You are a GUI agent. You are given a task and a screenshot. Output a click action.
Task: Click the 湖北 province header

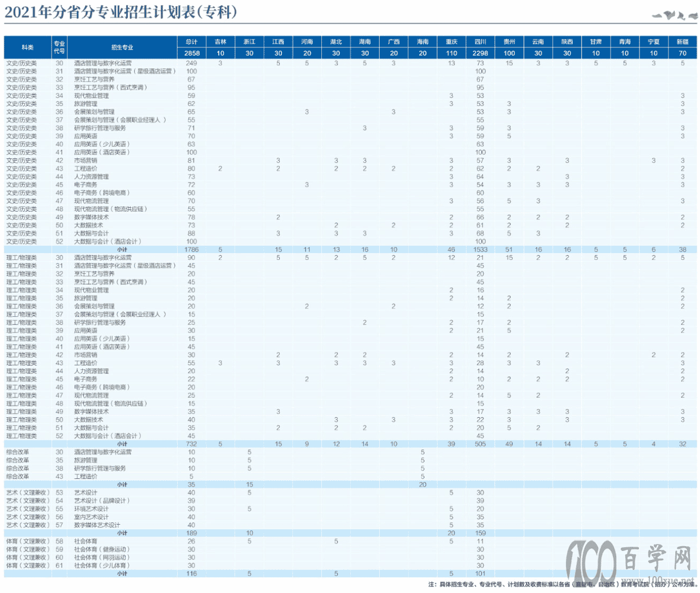coord(336,42)
